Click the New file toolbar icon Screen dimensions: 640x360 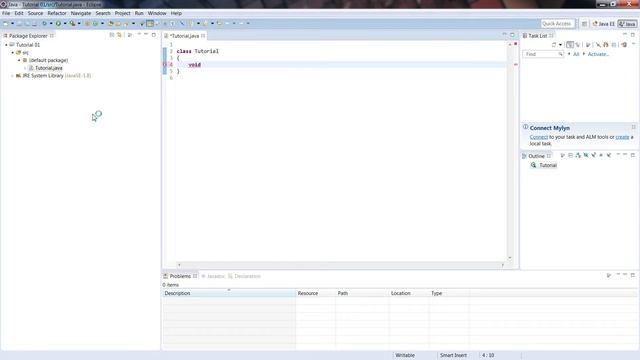(6, 24)
